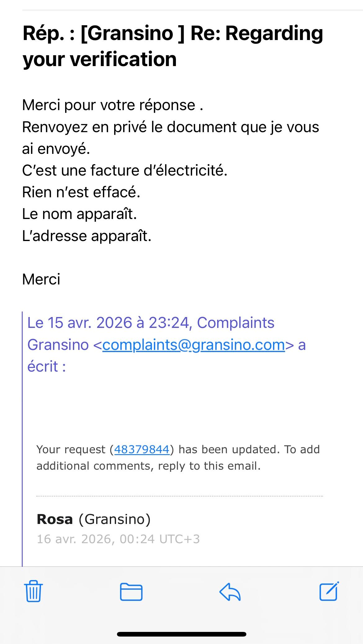Tap the line 'Le nom apparaît.'
The width and height of the screenshot is (363, 644).
click(x=79, y=214)
